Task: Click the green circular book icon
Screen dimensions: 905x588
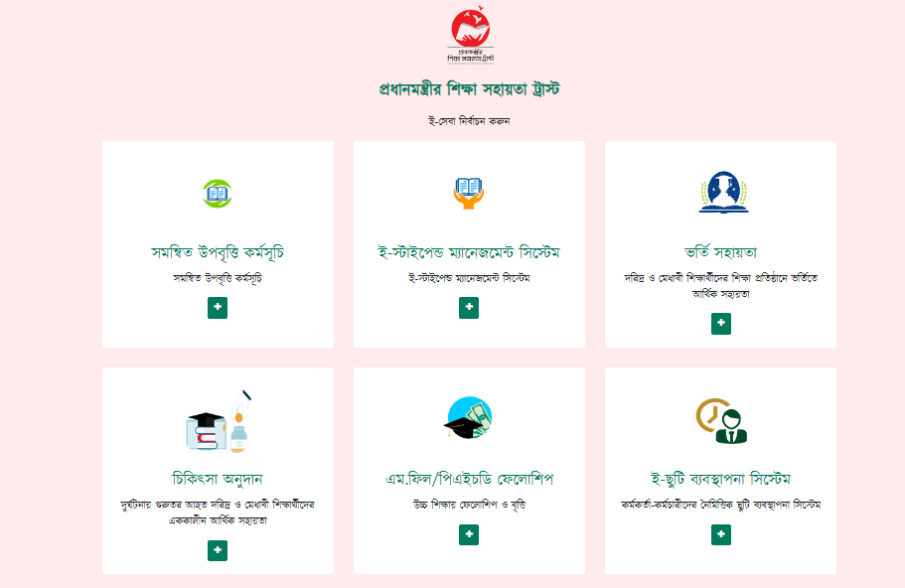Action: [218, 194]
